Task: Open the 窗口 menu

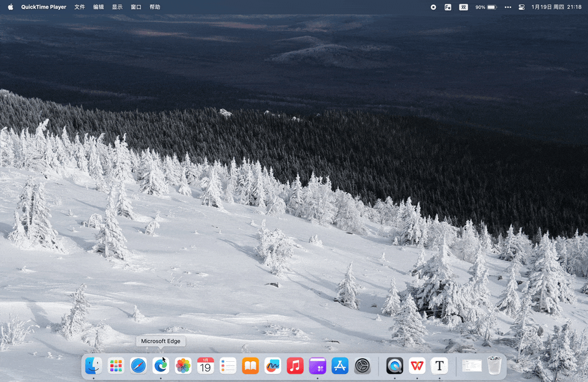Action: click(135, 7)
